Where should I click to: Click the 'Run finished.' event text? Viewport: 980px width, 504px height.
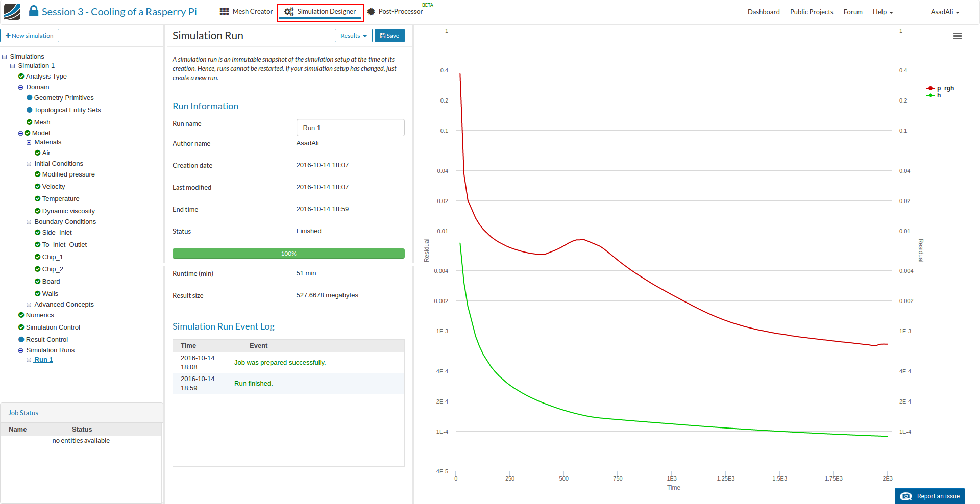click(x=254, y=384)
